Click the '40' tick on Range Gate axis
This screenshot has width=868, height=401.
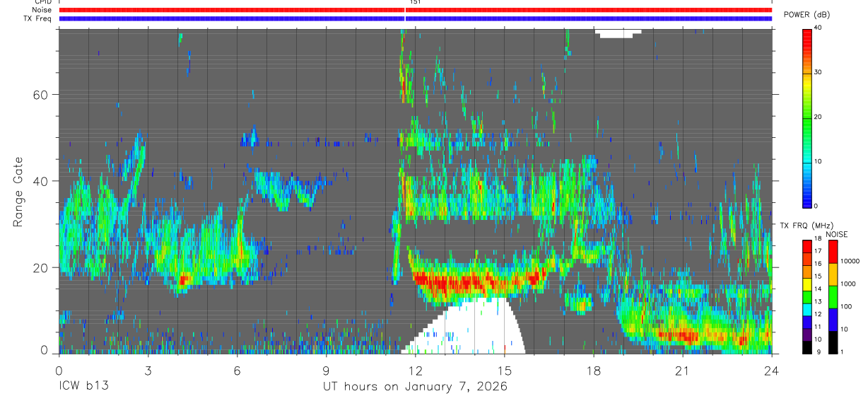coord(40,181)
